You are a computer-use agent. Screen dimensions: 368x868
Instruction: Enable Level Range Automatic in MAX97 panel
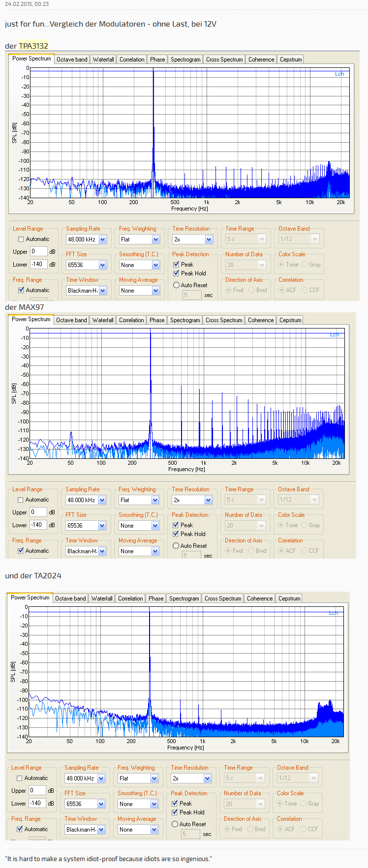tap(20, 500)
